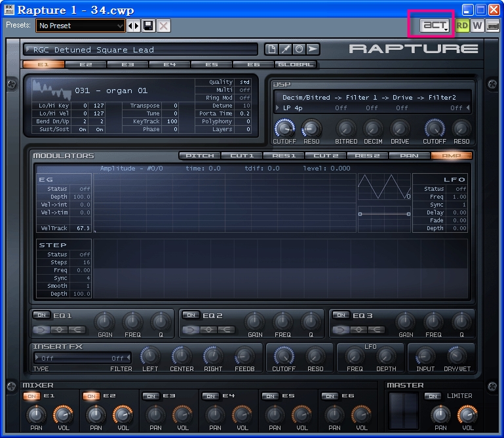Image resolution: width=504 pixels, height=438 pixels.
Task: Click the Detune value 10
Action: tap(244, 106)
